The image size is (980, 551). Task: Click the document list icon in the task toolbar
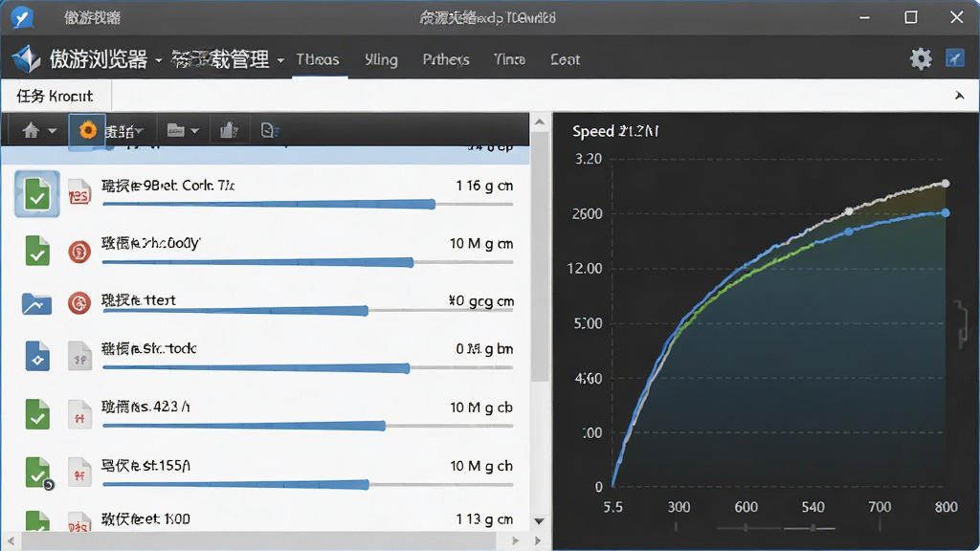click(x=269, y=130)
